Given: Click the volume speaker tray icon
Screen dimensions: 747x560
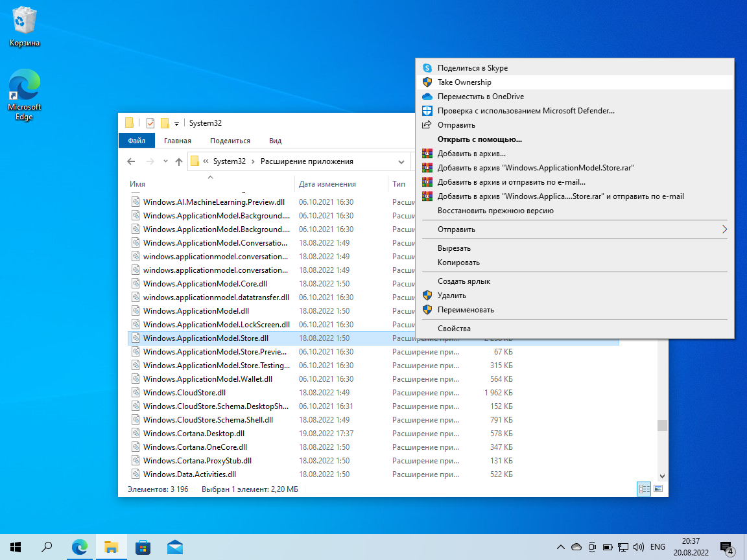Looking at the screenshot, I should [638, 547].
